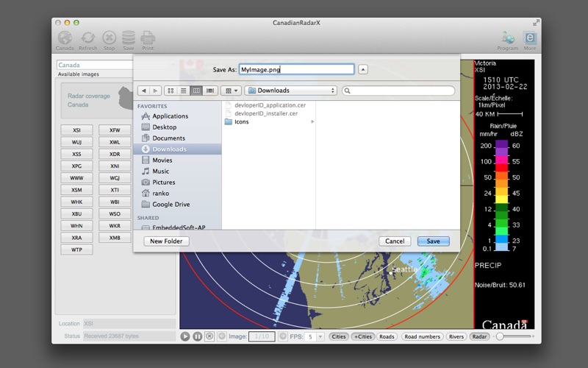The height and width of the screenshot is (368, 588).
Task: Select Google Drive in sidebar
Action: tap(177, 205)
